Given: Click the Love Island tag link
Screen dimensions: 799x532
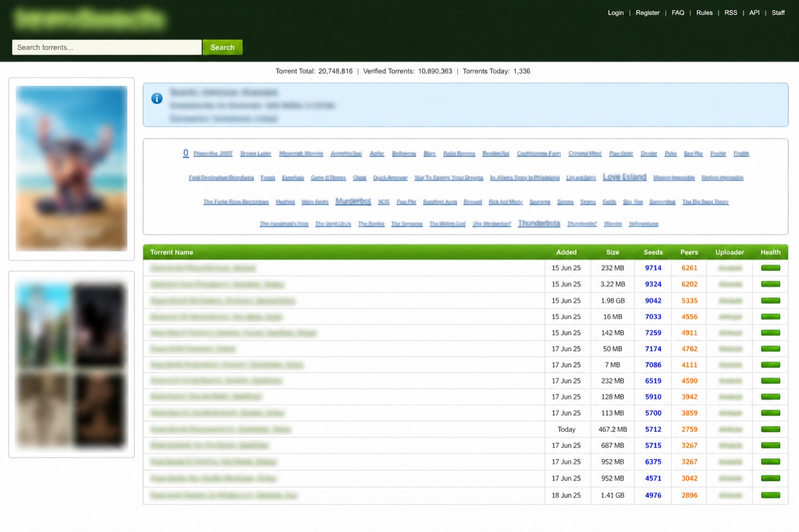Looking at the screenshot, I should (624, 177).
